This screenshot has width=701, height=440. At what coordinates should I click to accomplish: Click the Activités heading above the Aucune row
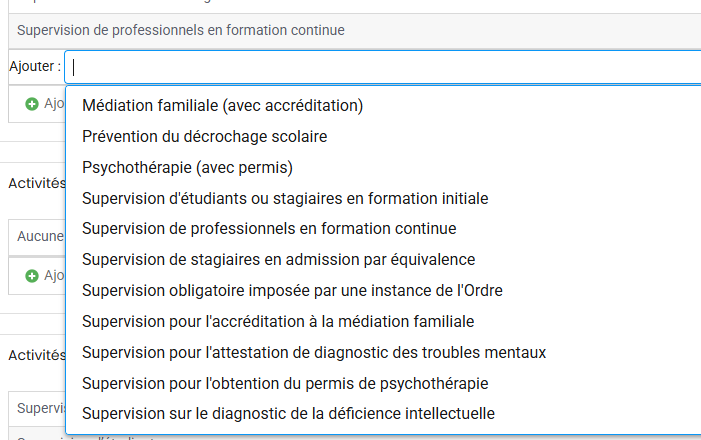37,183
